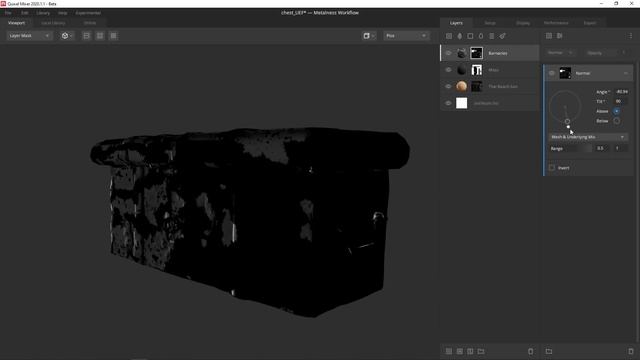Open the Experimental menu
The height and width of the screenshot is (360, 640).
pyautogui.click(x=88, y=13)
